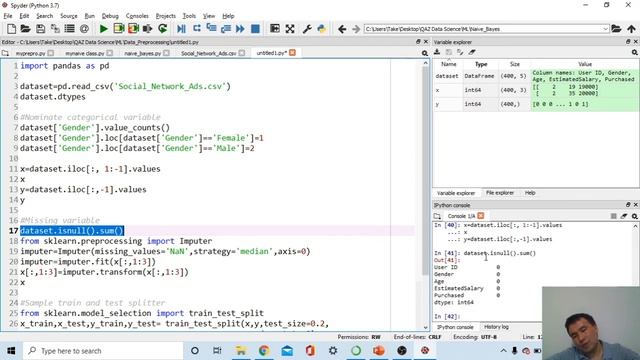Switch to the naive_bayes.py editor tab
This screenshot has width=640, height=360.
click(142, 53)
